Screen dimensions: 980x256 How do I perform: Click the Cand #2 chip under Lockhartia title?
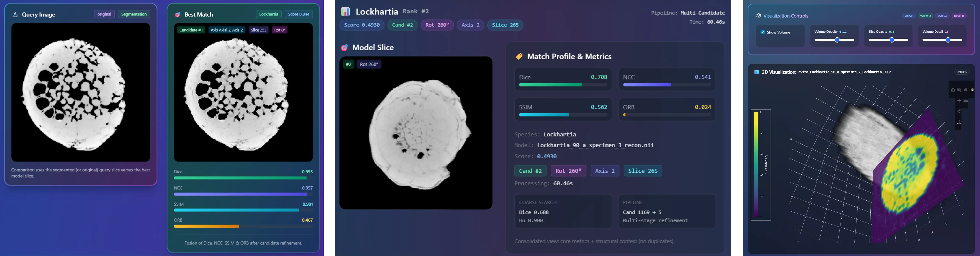402,25
